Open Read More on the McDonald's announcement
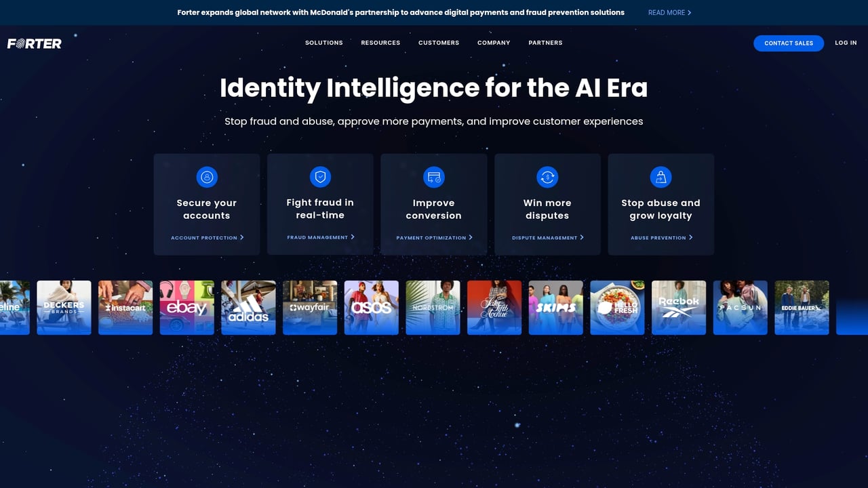The width and height of the screenshot is (868, 488). pos(669,12)
